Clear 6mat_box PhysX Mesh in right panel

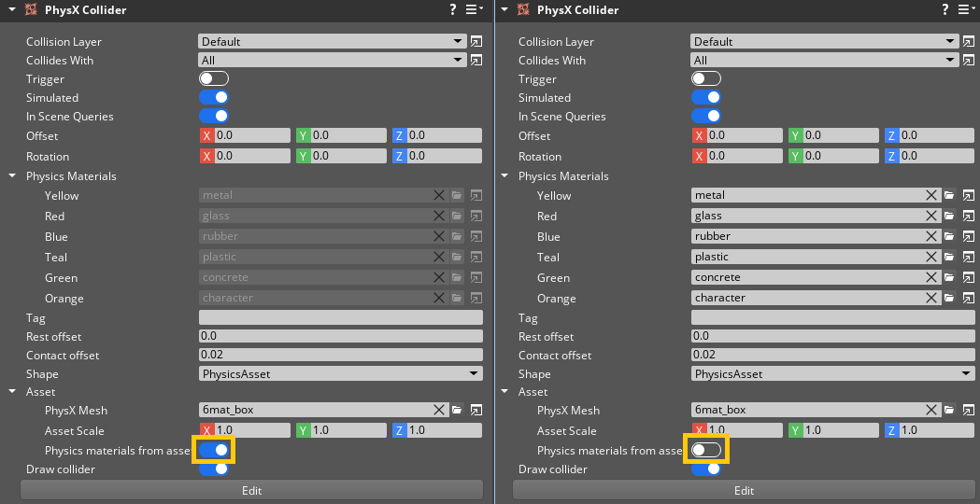[x=931, y=411]
